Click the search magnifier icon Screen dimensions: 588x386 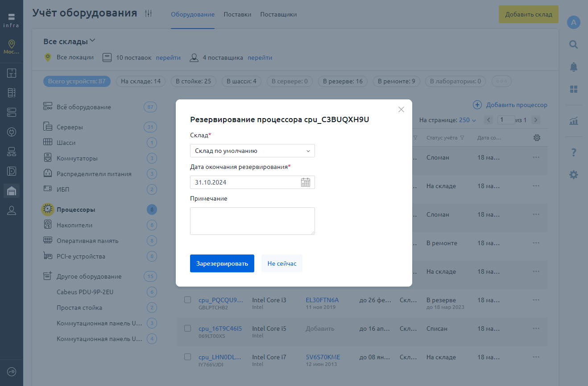pos(573,45)
